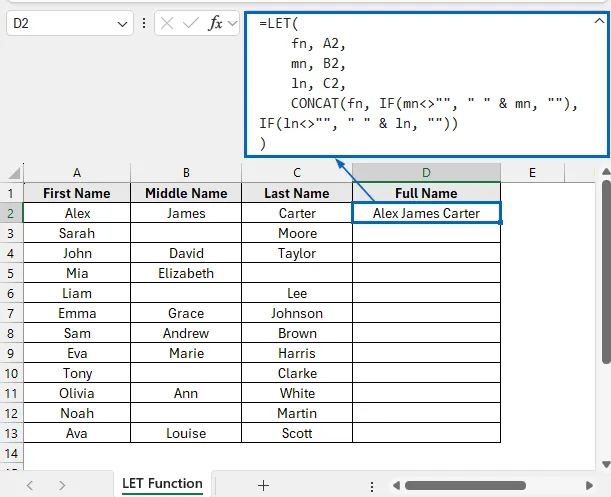This screenshot has width=611, height=497.
Task: Click the LET Function sheet tab
Action: tap(162, 484)
